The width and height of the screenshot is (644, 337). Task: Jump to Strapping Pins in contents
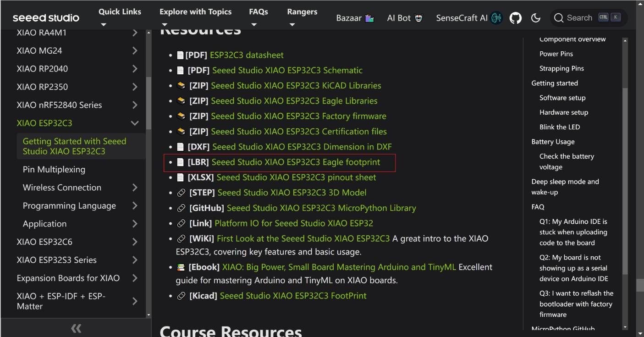click(561, 68)
